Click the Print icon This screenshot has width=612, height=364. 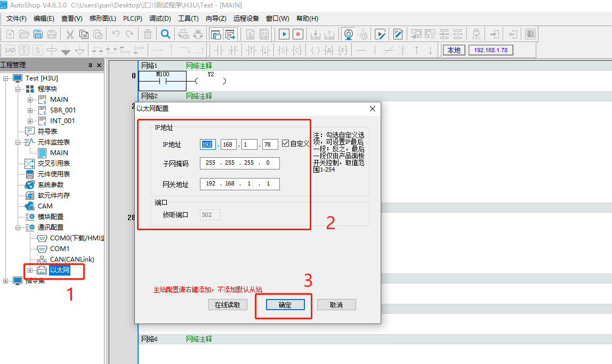pyautogui.click(x=198, y=34)
